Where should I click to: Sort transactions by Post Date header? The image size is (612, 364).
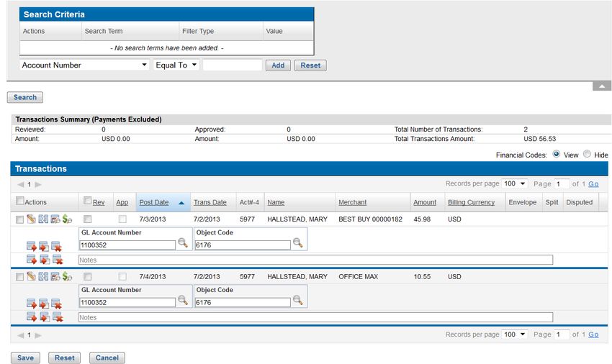(154, 202)
